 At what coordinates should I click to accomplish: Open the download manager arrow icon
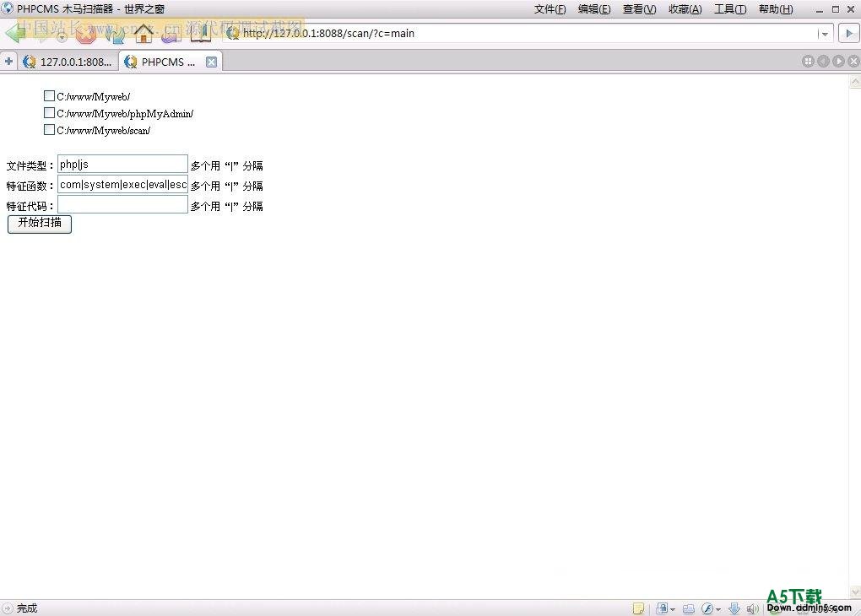tap(734, 608)
